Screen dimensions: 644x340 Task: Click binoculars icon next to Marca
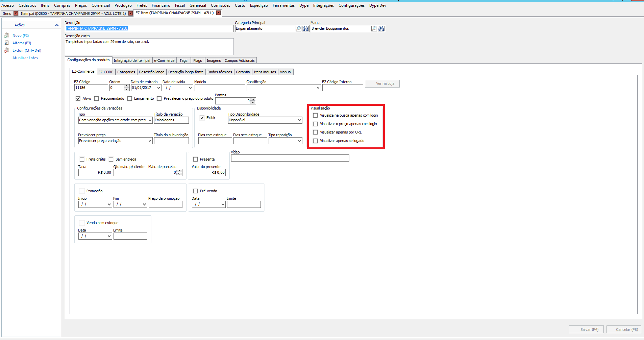point(381,29)
